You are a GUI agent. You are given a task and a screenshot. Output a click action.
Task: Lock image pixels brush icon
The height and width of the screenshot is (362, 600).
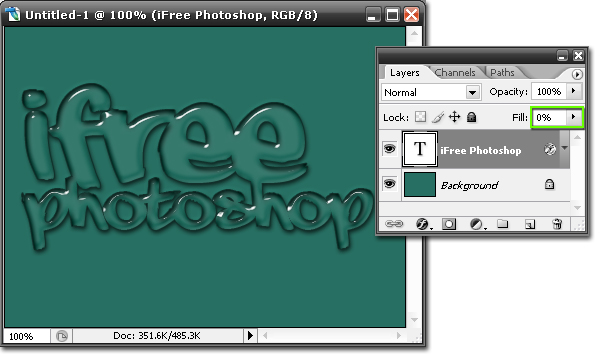coord(438,117)
